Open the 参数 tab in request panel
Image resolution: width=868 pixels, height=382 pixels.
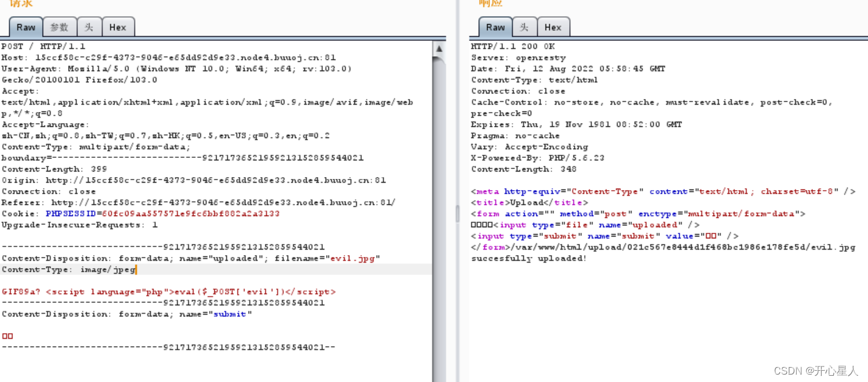tap(59, 27)
